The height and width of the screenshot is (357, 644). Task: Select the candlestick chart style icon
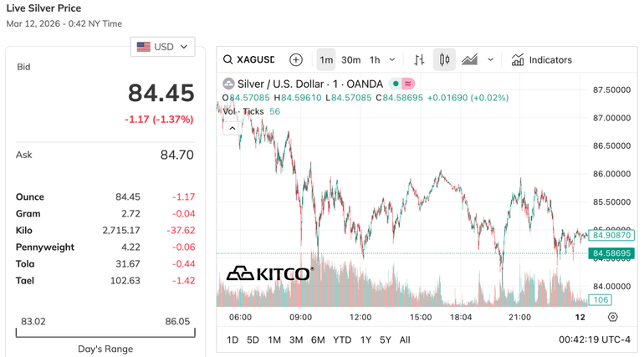[x=444, y=60]
